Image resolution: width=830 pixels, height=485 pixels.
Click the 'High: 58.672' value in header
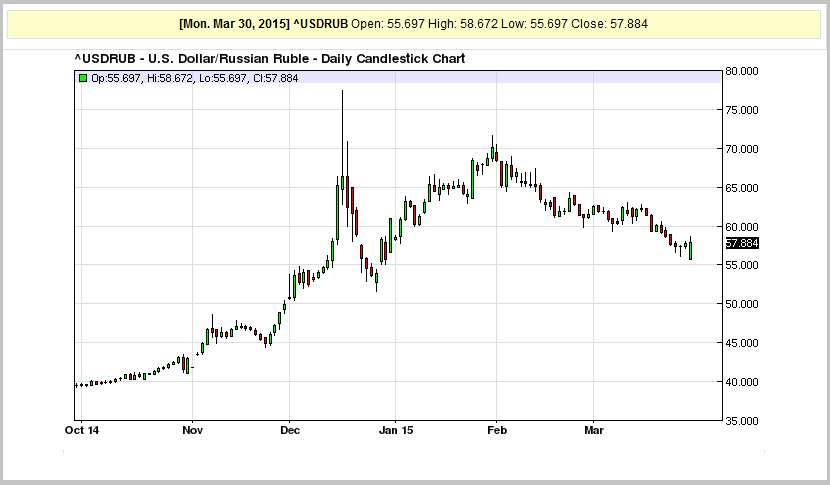pos(463,24)
